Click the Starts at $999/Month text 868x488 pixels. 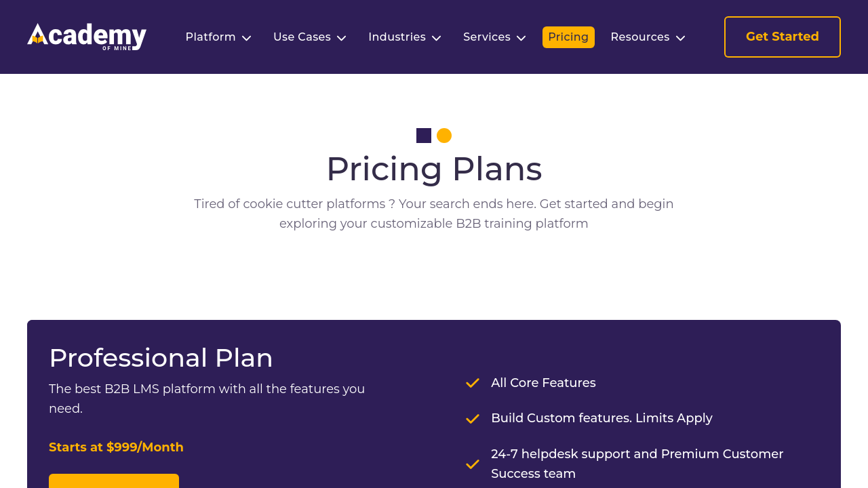(116, 447)
